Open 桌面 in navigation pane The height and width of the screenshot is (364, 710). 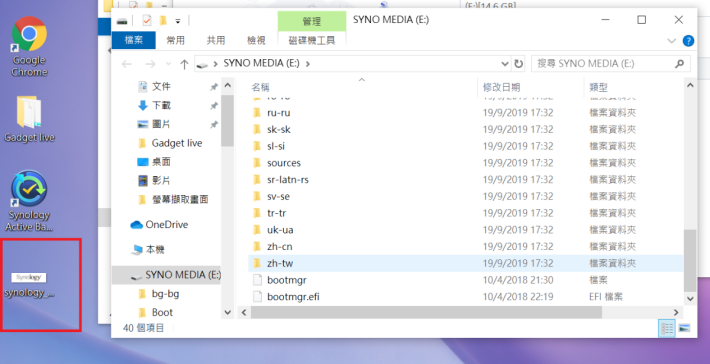coord(154,162)
